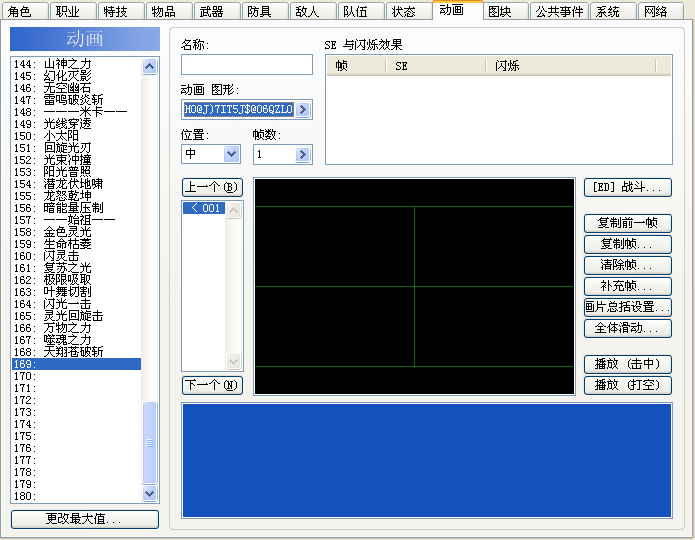Select animation 145: 幻化灭影

(76, 76)
